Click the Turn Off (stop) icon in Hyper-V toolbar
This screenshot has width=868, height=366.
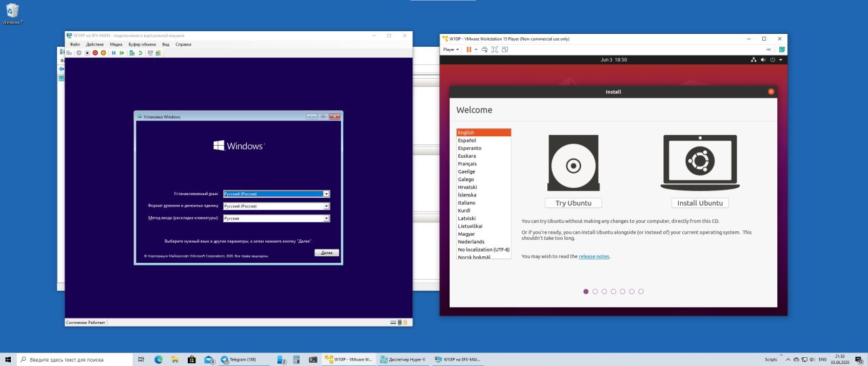pos(87,52)
